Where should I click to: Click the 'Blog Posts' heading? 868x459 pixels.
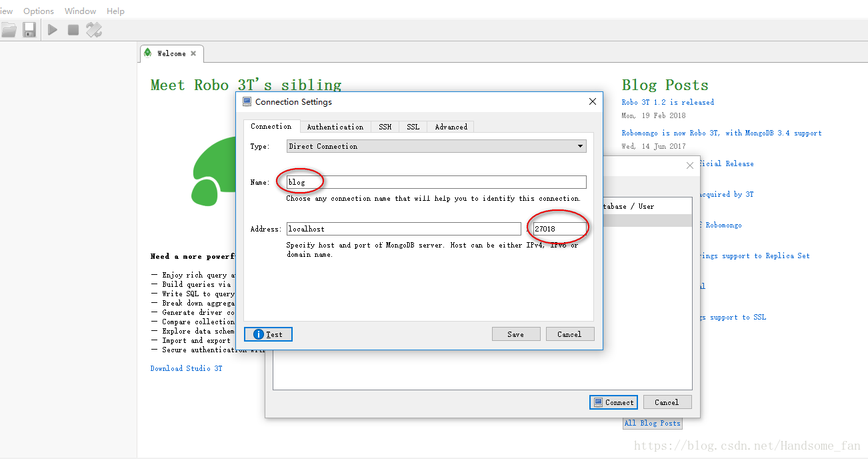click(x=665, y=85)
